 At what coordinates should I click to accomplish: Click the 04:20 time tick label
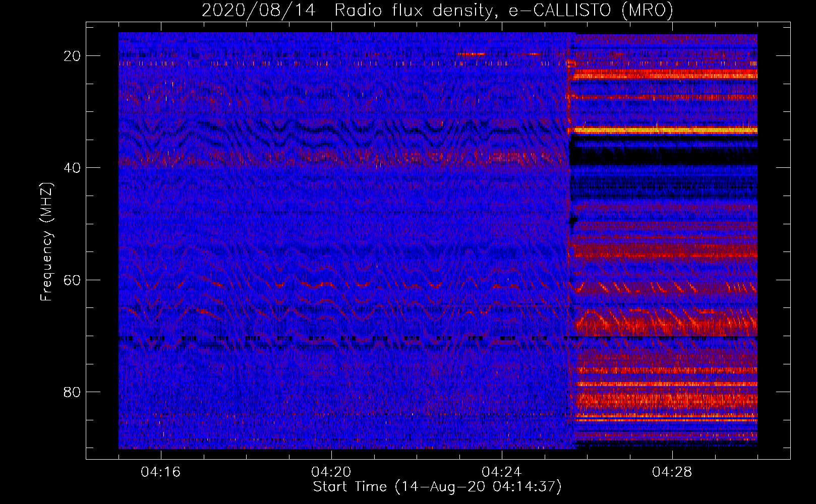tap(331, 472)
